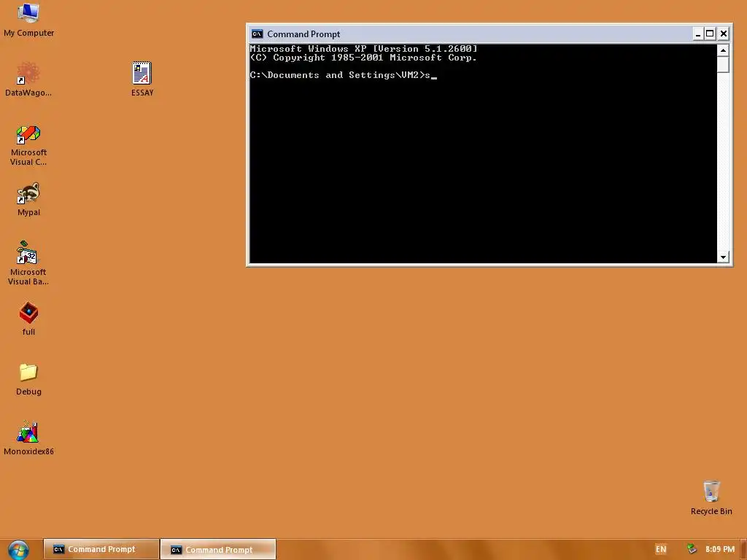The width and height of the screenshot is (747, 560).
Task: Minimize the Command Prompt window
Action: tap(698, 34)
